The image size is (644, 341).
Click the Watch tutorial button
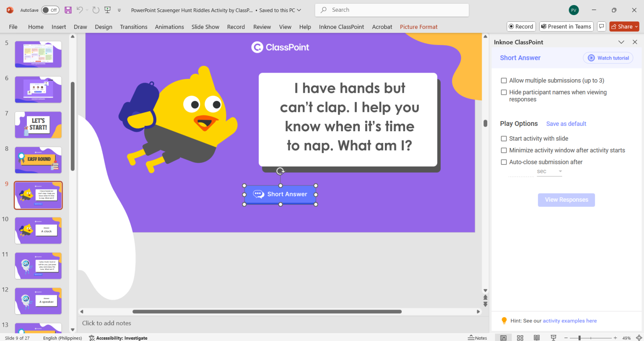coord(608,57)
